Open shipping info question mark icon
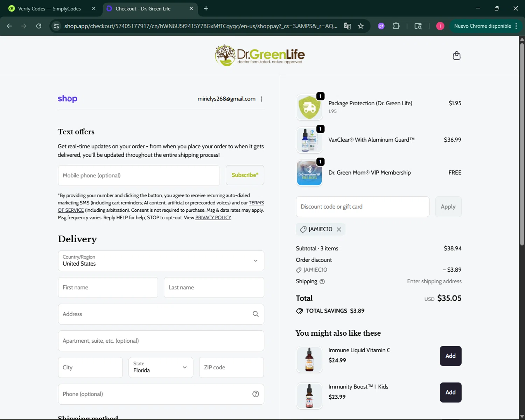 [x=322, y=281]
